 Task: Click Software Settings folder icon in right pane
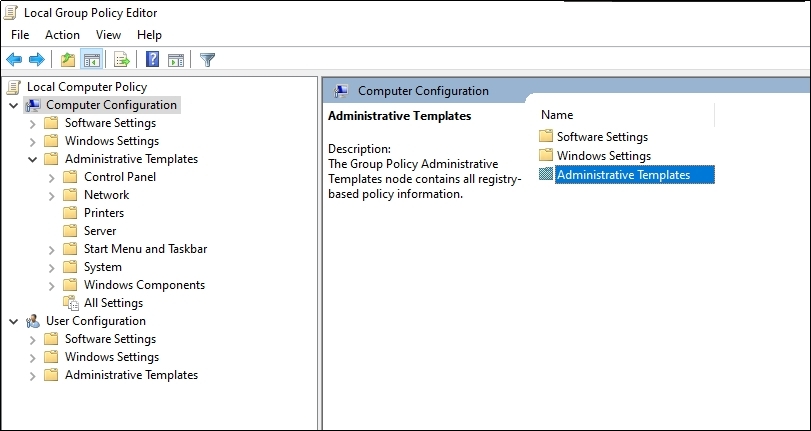(x=546, y=136)
